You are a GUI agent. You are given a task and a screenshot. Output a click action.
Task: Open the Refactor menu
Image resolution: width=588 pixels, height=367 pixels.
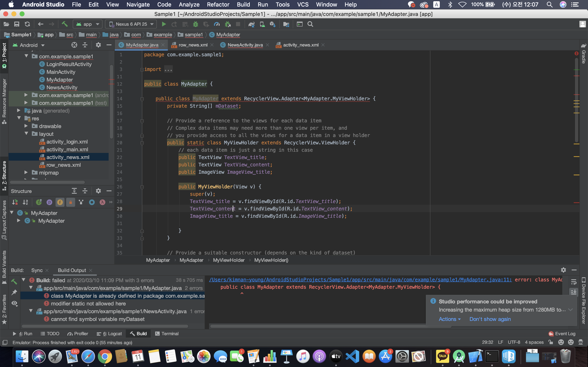pyautogui.click(x=218, y=4)
